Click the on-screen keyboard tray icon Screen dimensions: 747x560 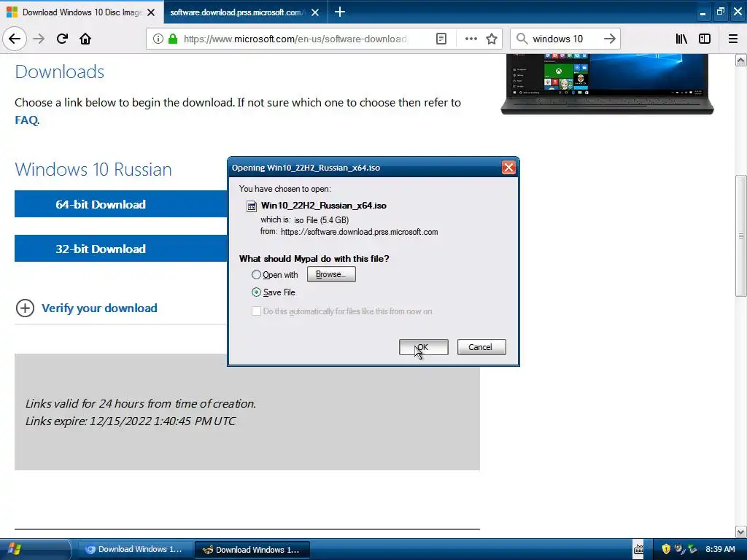pos(638,549)
